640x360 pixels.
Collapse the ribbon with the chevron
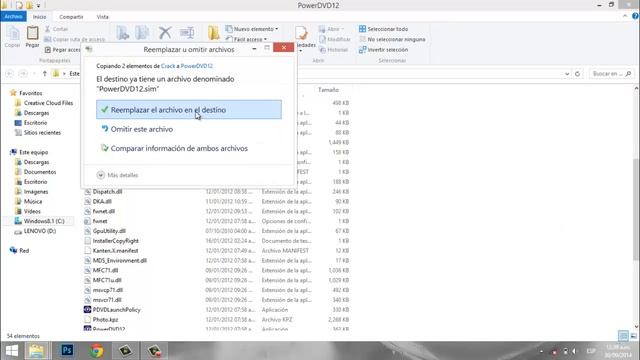[625, 16]
